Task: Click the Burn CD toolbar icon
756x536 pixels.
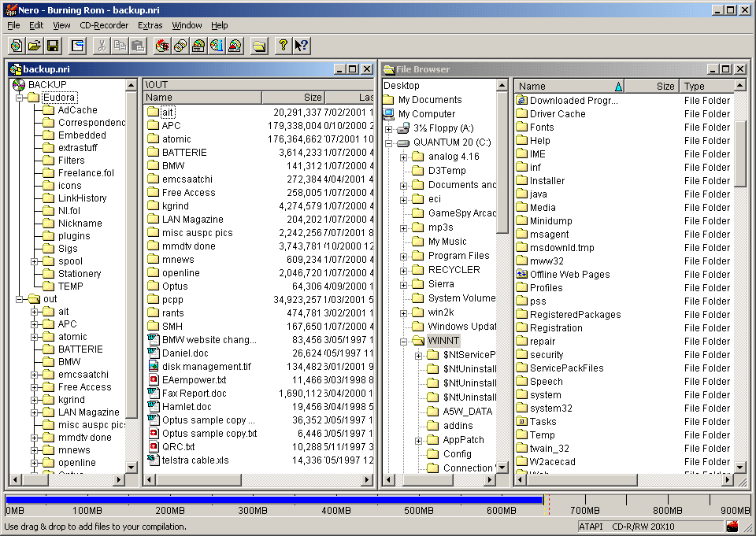Action: coord(162,46)
